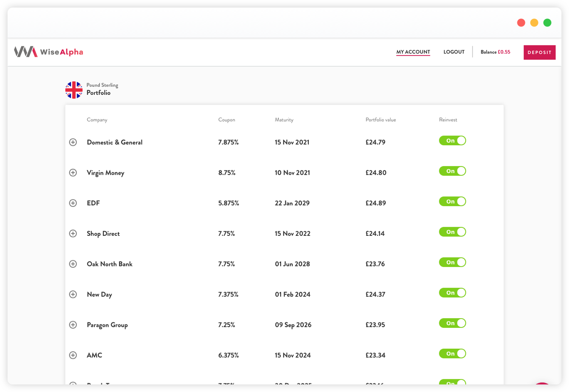Click the Reinvest column header
Image resolution: width=569 pixels, height=392 pixels.
pos(448,120)
